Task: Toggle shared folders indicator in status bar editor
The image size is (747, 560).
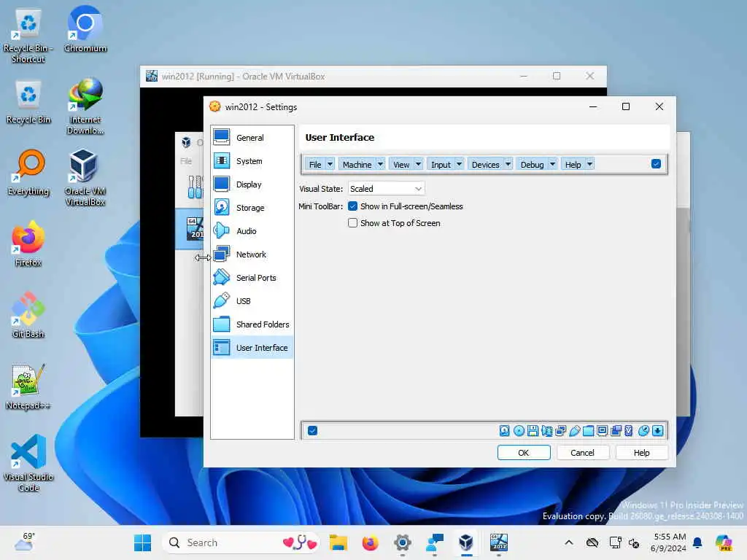Action: 589,431
